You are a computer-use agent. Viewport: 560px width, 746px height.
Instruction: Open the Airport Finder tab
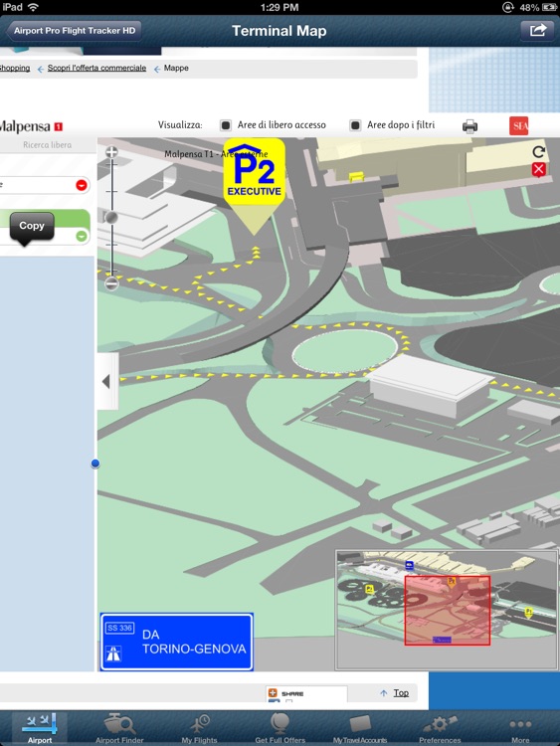point(119,728)
